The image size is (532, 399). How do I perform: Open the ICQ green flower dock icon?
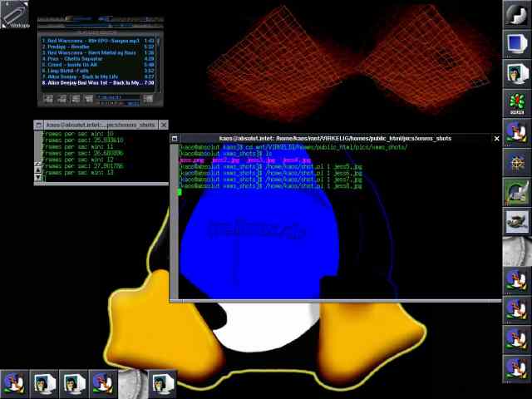coord(517,103)
